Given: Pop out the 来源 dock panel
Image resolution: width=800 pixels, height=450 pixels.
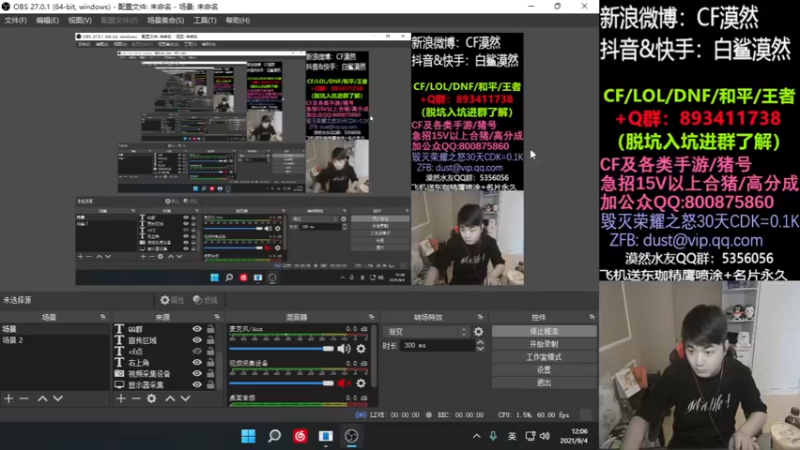Looking at the screenshot, I should 217,317.
